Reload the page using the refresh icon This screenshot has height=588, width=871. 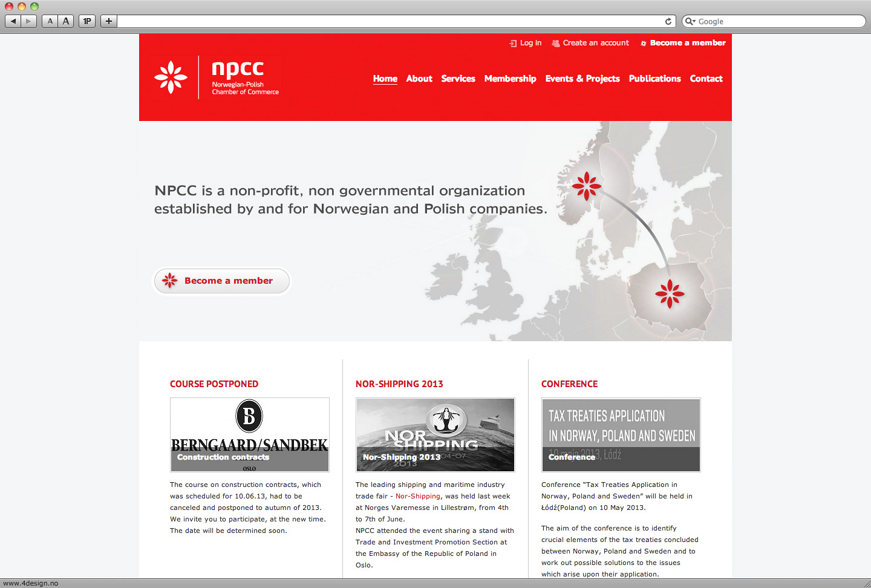(668, 21)
